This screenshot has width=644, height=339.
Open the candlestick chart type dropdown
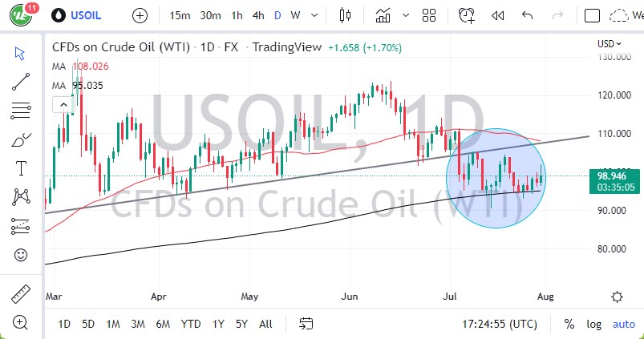[346, 15]
